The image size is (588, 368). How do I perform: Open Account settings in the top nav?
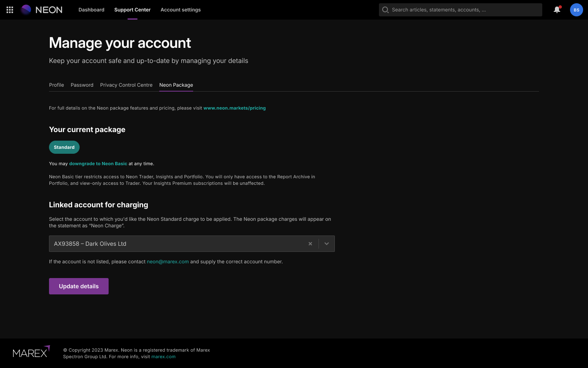[180, 10]
